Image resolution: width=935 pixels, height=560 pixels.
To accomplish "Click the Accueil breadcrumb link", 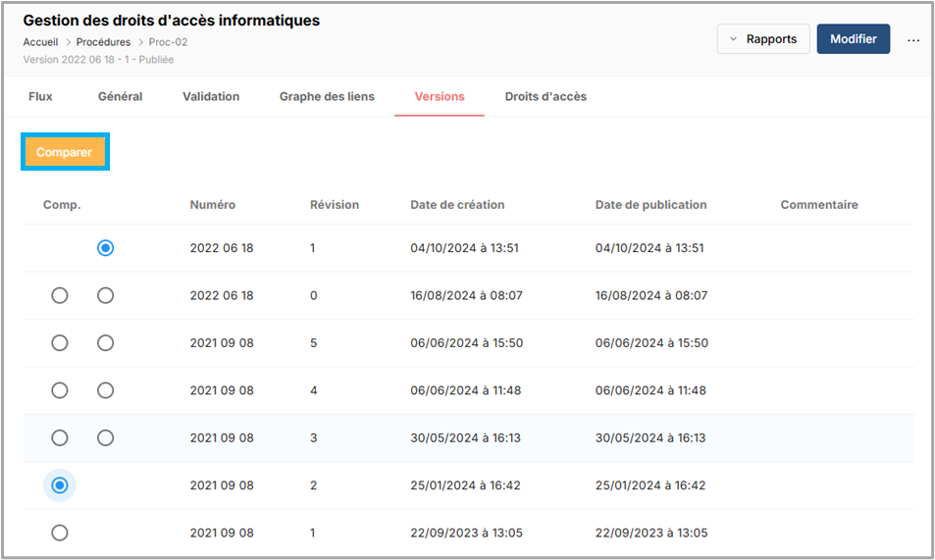I will 40,42.
